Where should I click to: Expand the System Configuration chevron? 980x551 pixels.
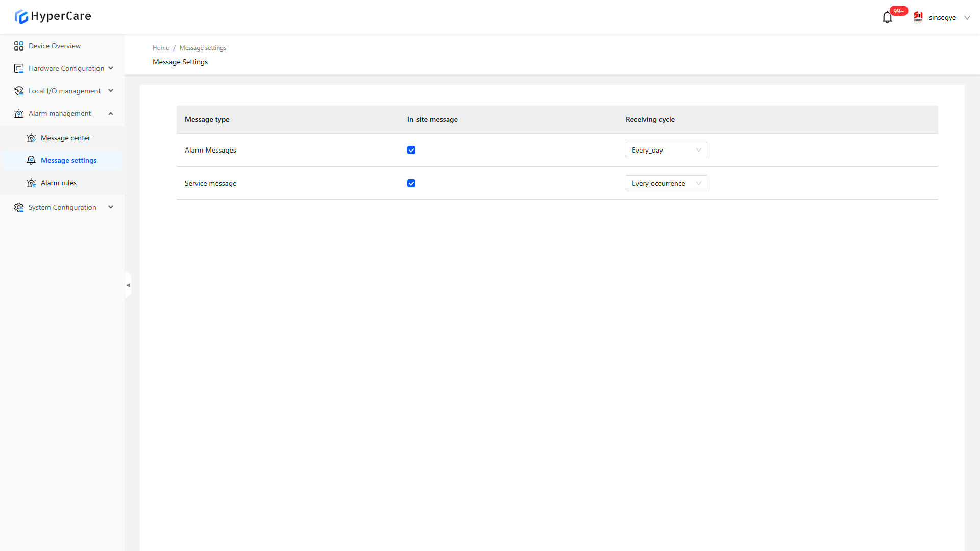(x=111, y=207)
